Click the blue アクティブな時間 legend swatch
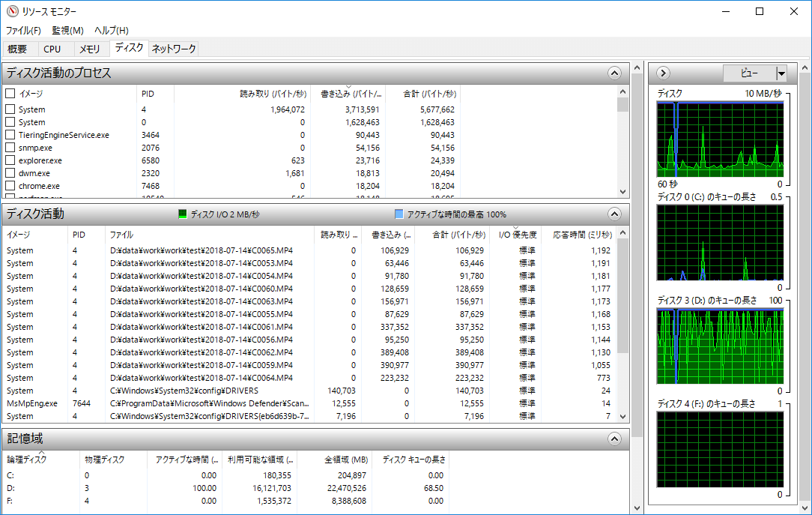812x515 pixels. (x=399, y=214)
